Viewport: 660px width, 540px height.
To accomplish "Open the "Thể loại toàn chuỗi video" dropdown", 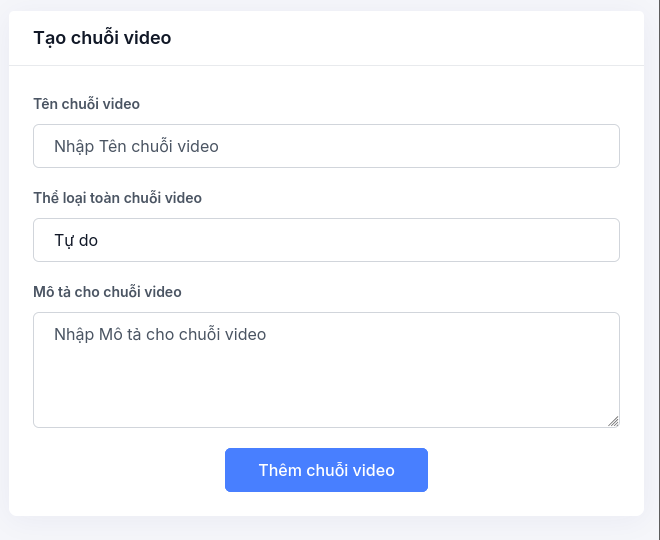I will [x=326, y=240].
